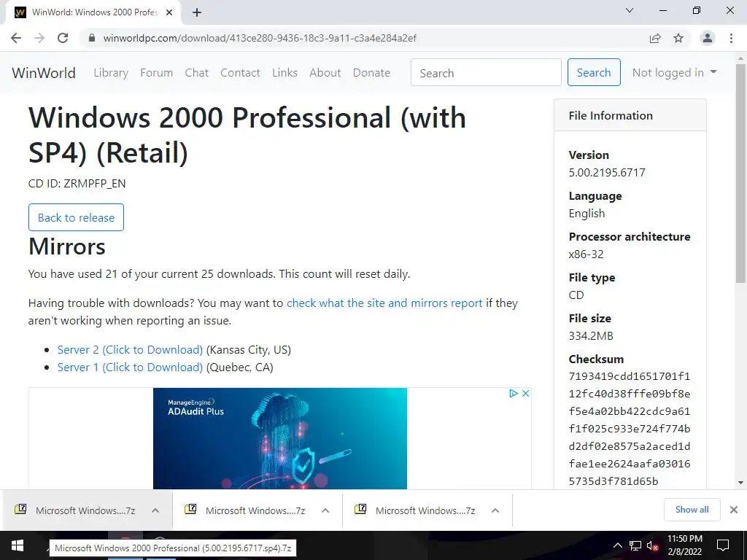Open the Contact page
This screenshot has height=560, width=747.
click(x=240, y=73)
